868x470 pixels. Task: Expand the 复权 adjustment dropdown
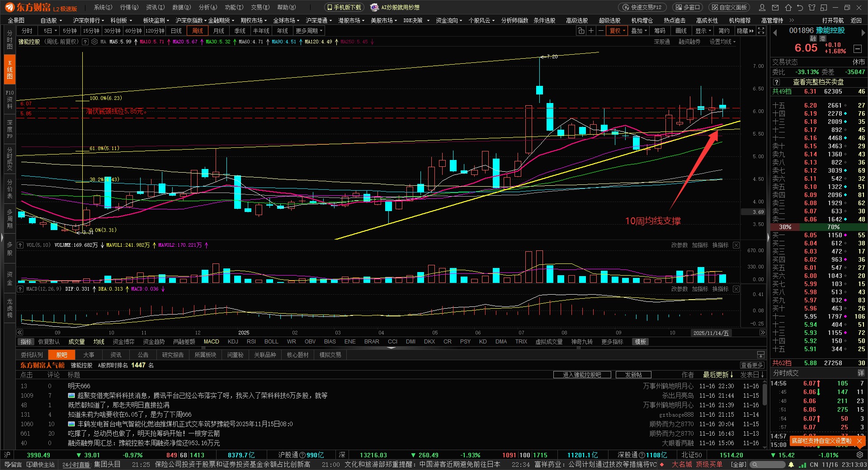(x=617, y=31)
